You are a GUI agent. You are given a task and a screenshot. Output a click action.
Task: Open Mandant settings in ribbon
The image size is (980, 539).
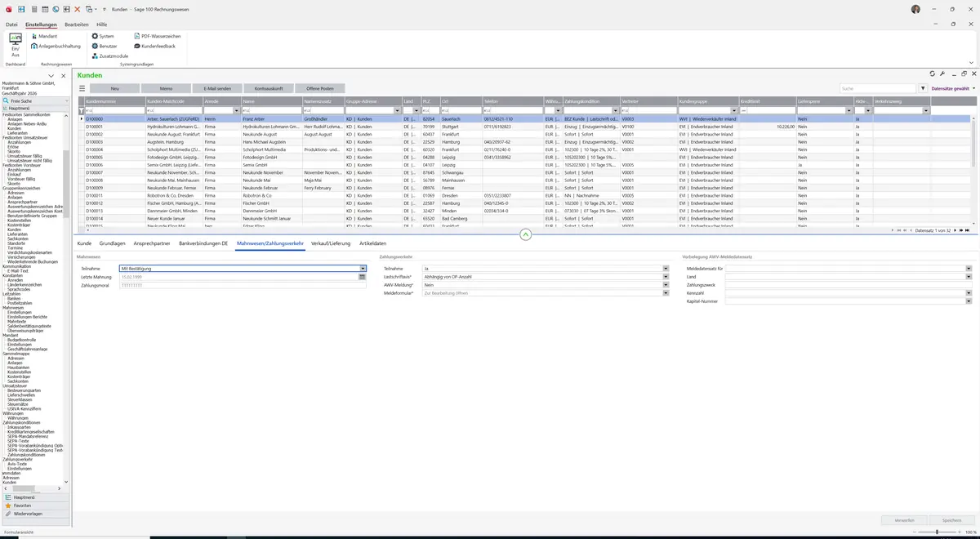[43, 36]
